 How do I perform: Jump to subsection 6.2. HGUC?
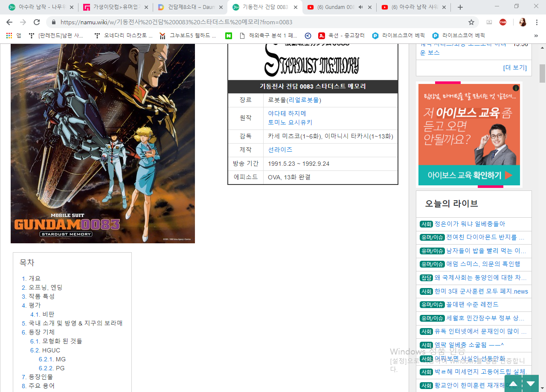(45, 350)
